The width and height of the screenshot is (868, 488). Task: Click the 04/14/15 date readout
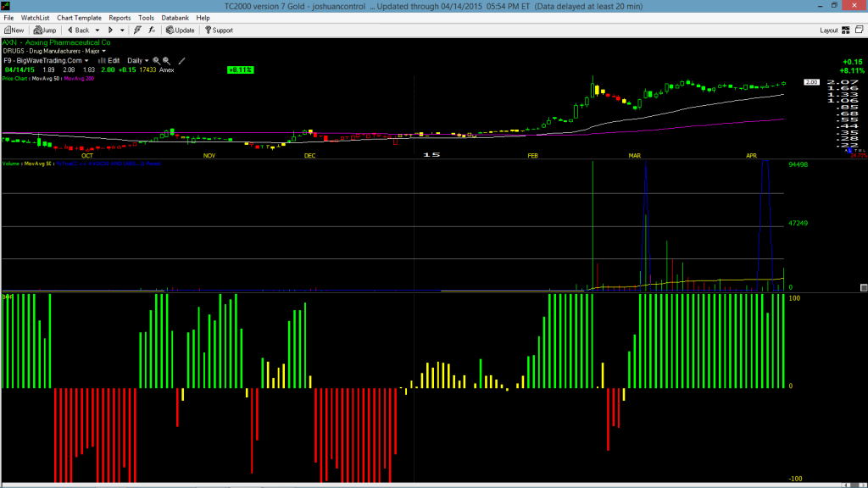[x=20, y=70]
